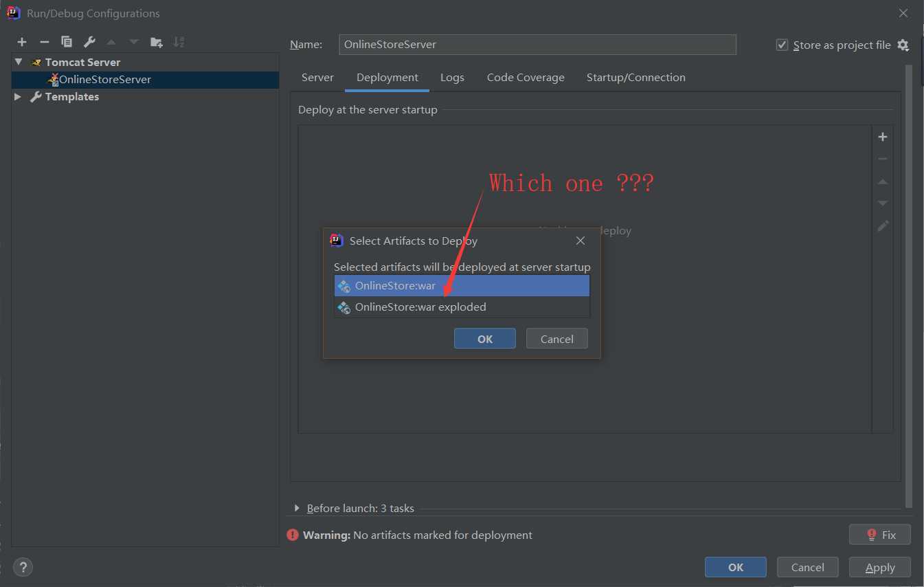Click Templates label in tree
Image resolution: width=924 pixels, height=587 pixels.
click(72, 97)
